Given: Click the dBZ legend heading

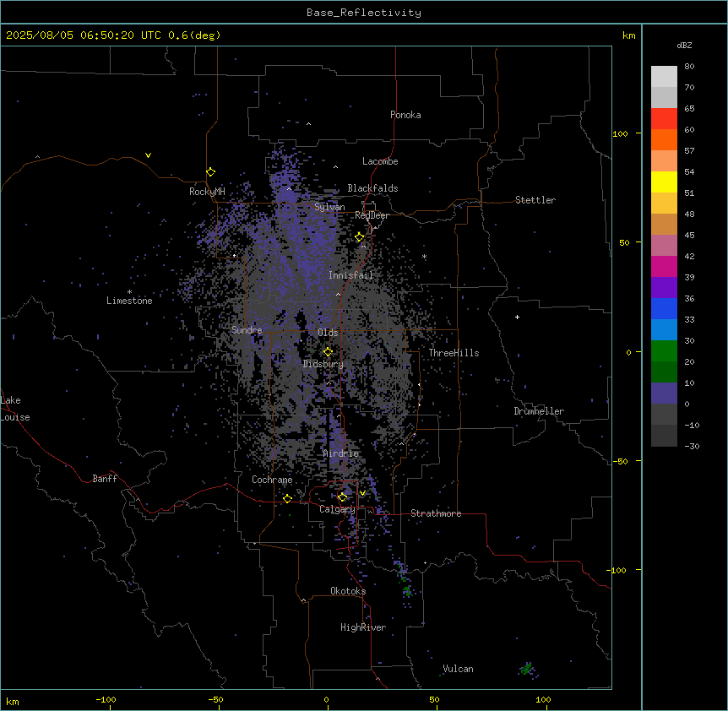Looking at the screenshot, I should coord(684,45).
